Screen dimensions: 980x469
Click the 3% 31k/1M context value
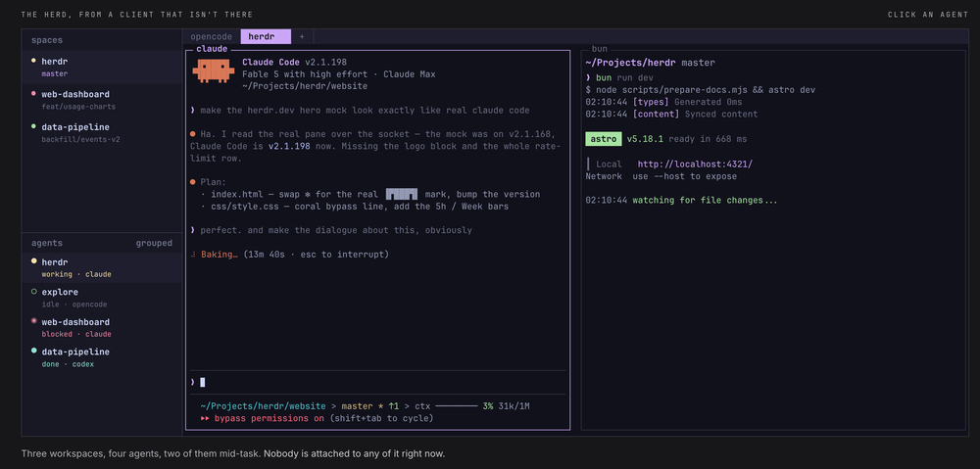point(506,406)
